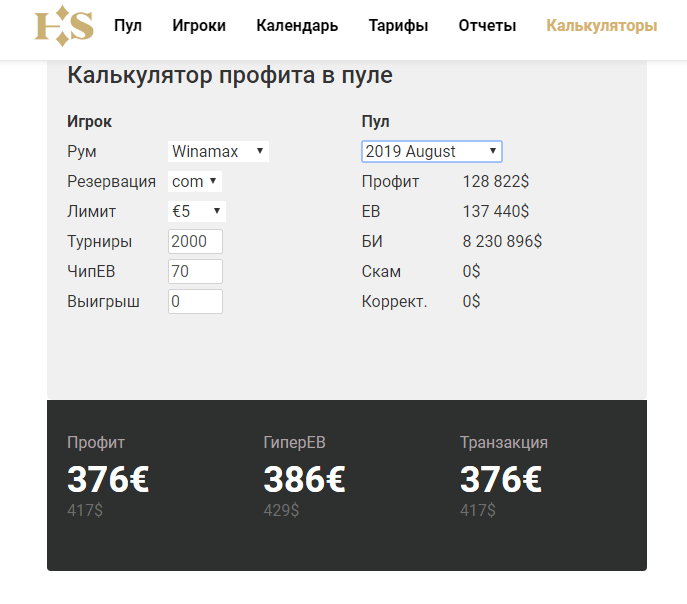
Task: Open the 2019 August pool dropdown
Action: (x=431, y=152)
